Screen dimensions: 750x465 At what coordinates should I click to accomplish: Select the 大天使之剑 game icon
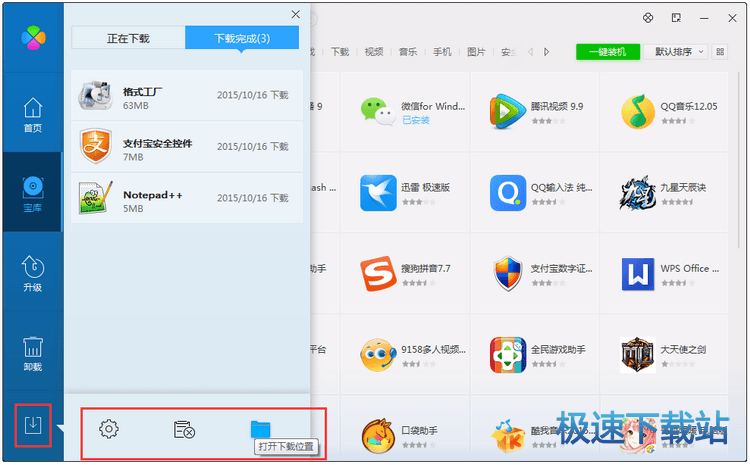(638, 354)
